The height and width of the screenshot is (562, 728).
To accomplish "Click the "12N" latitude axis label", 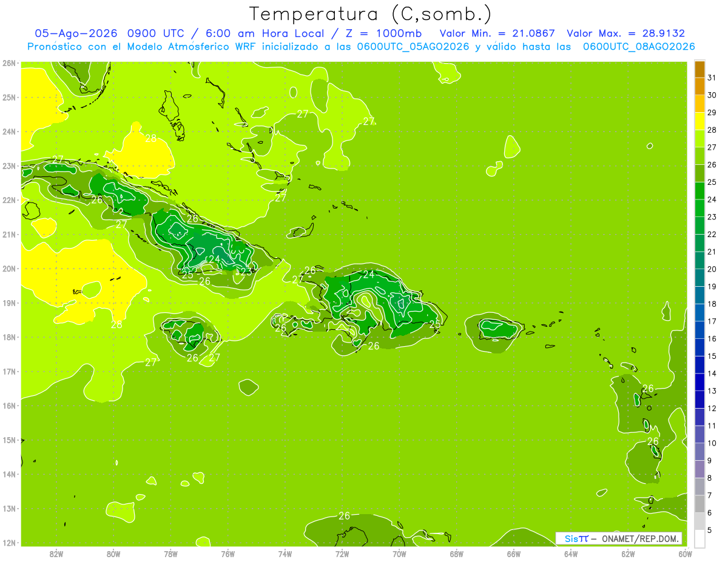I will point(9,543).
